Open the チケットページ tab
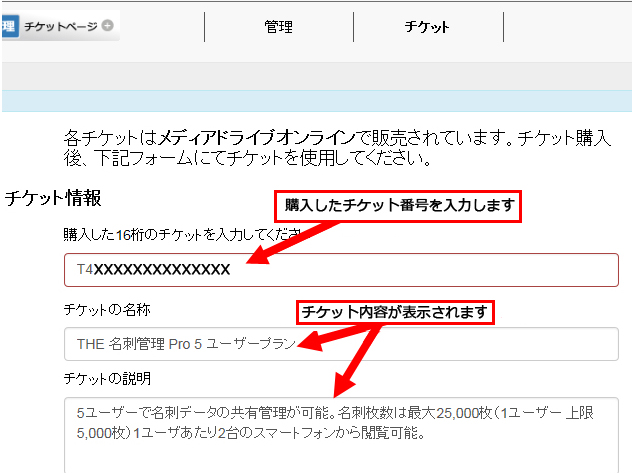The image size is (634, 473). coord(61,26)
